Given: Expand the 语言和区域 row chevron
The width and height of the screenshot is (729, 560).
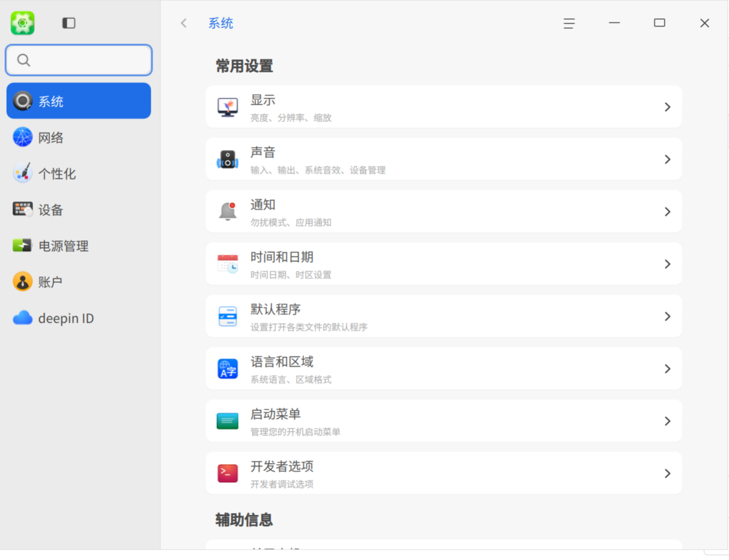Looking at the screenshot, I should tap(668, 369).
